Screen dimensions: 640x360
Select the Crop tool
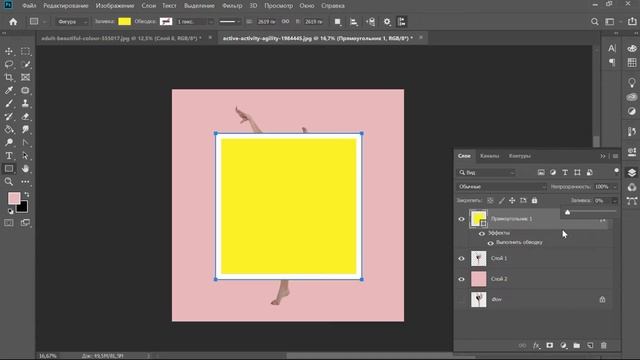9,77
